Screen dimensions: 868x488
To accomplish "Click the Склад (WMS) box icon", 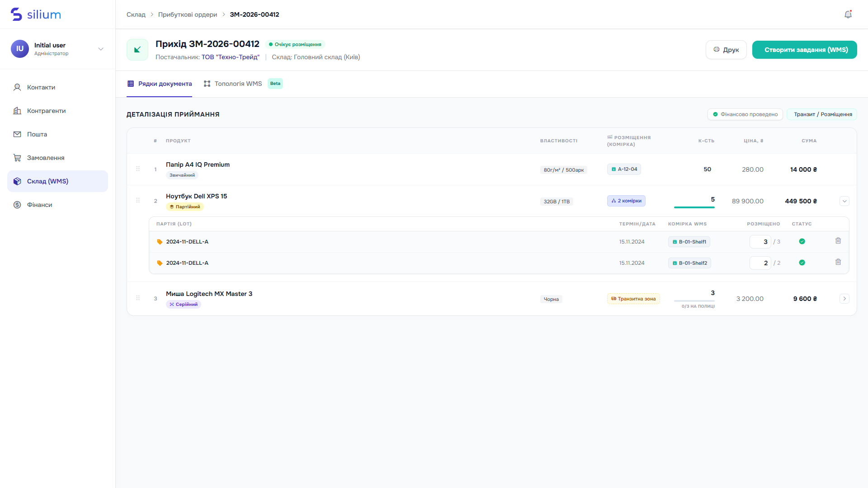I will (17, 181).
